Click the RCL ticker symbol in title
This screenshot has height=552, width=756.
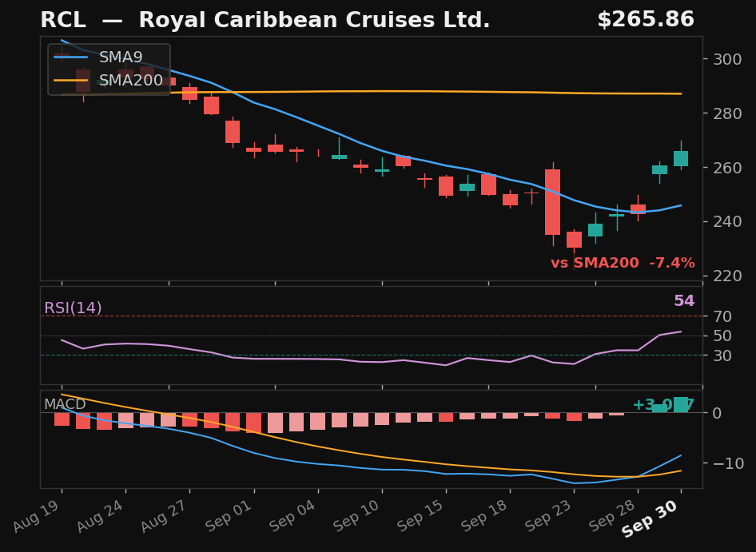tap(63, 20)
